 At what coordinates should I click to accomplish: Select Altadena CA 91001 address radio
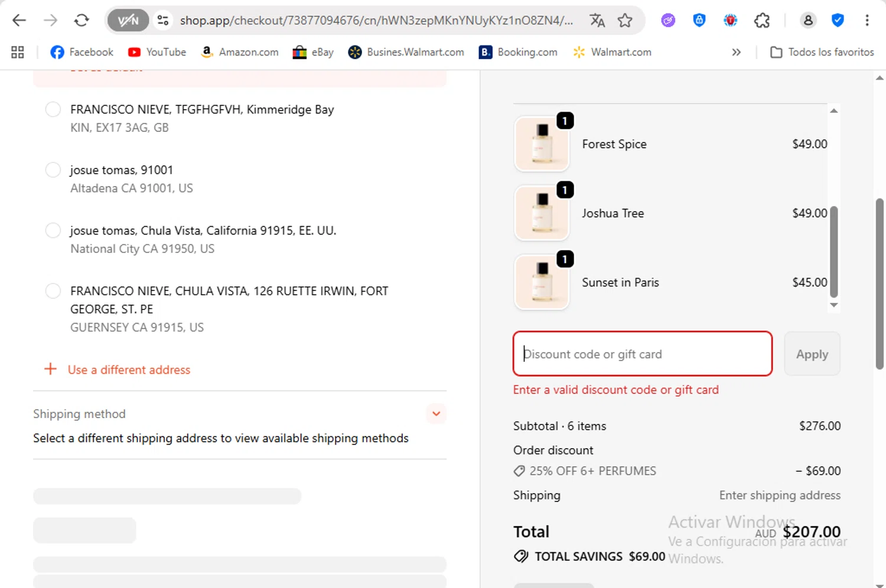pyautogui.click(x=53, y=170)
